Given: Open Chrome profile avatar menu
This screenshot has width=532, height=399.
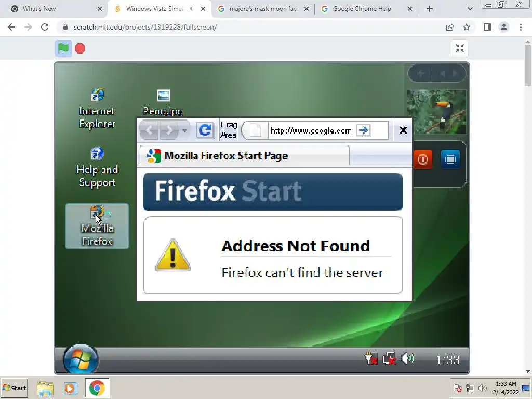Looking at the screenshot, I should (504, 27).
